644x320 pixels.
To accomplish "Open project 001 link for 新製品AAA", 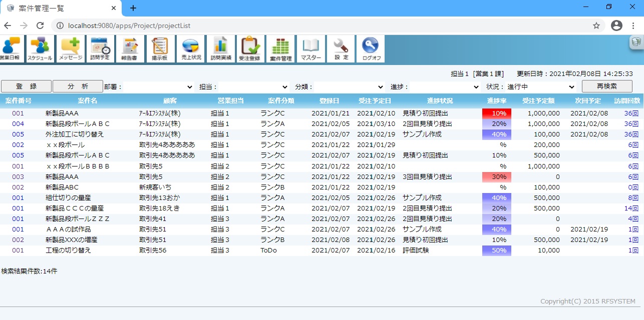I will coord(18,113).
